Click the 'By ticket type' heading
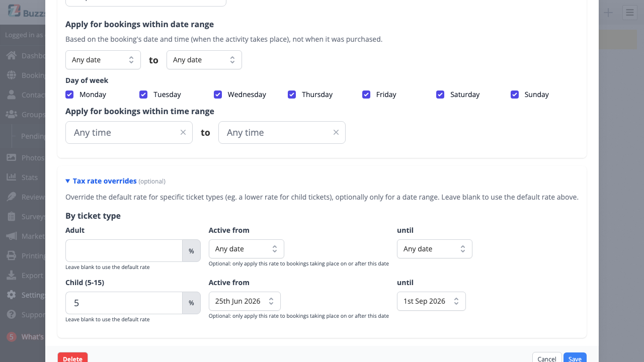The image size is (644, 362). [93, 216]
